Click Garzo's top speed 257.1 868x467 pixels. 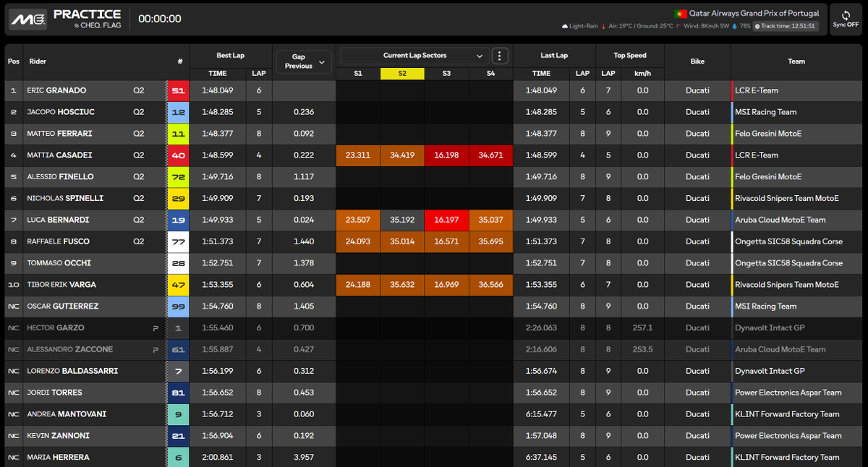point(642,327)
